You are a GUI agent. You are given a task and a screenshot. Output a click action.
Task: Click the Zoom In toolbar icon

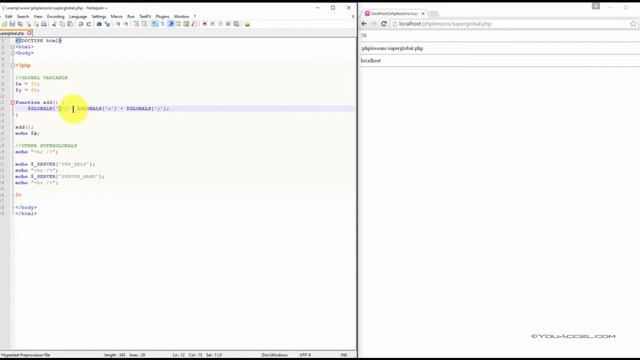118,24
